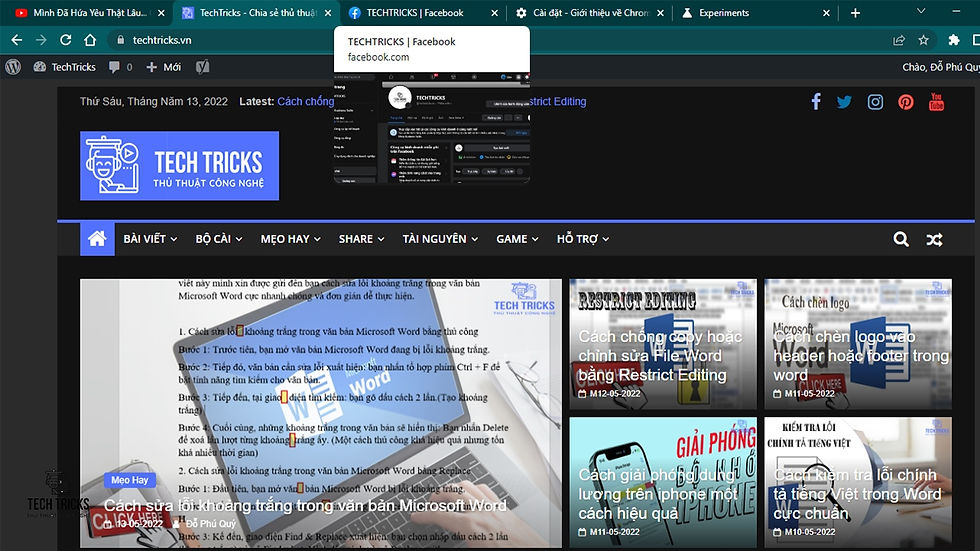Click the M10-05-2022 post date
The image size is (980, 551).
click(x=809, y=532)
